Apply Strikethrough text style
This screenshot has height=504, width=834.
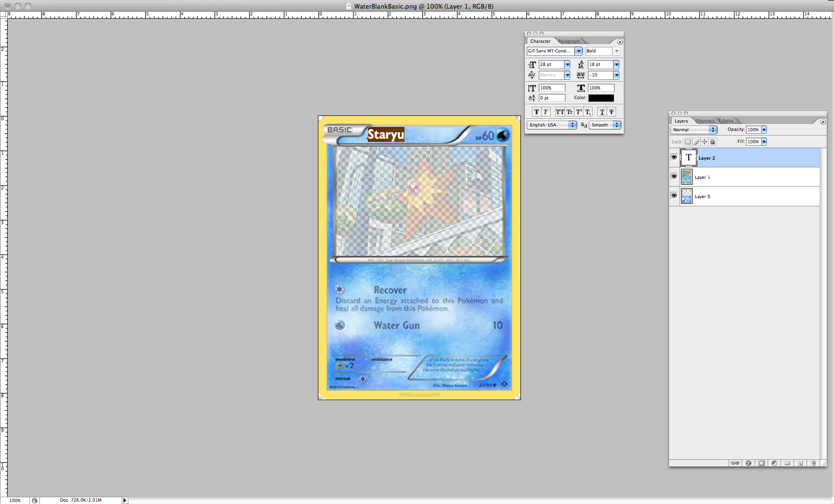pos(611,112)
